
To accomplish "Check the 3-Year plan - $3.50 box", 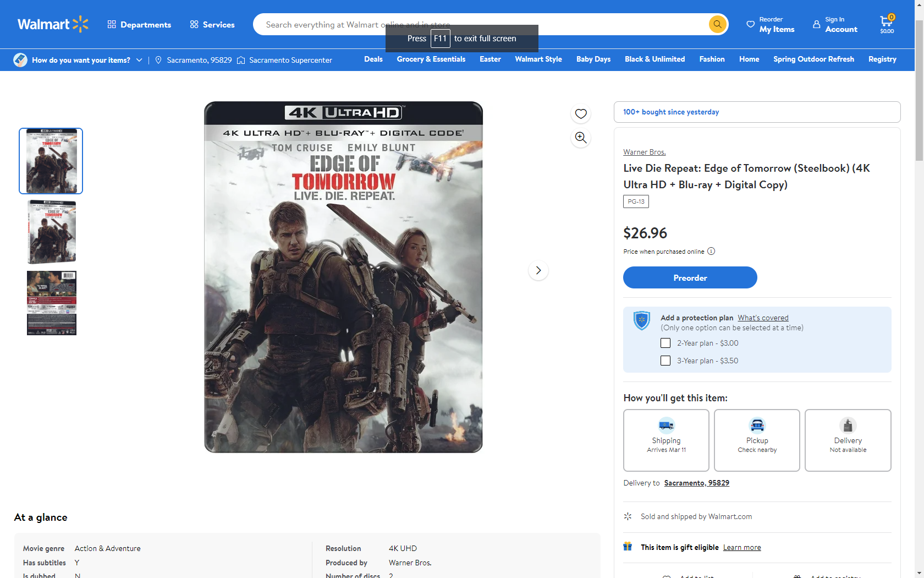I will click(x=665, y=361).
